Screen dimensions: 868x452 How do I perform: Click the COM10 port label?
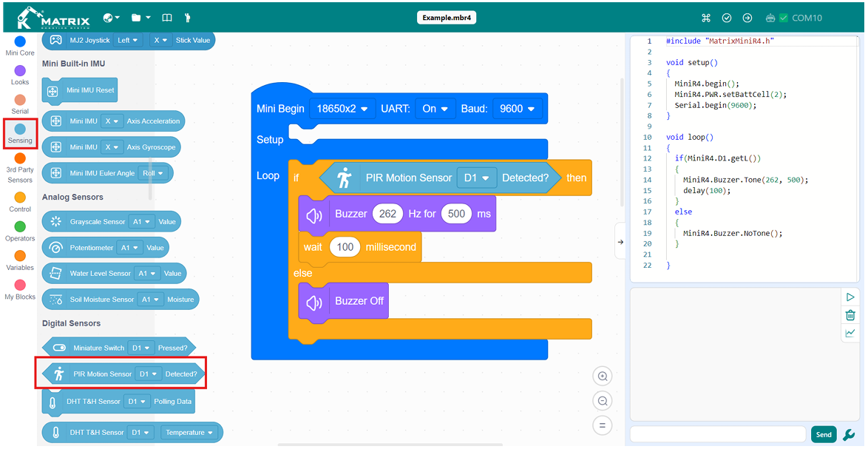point(807,18)
